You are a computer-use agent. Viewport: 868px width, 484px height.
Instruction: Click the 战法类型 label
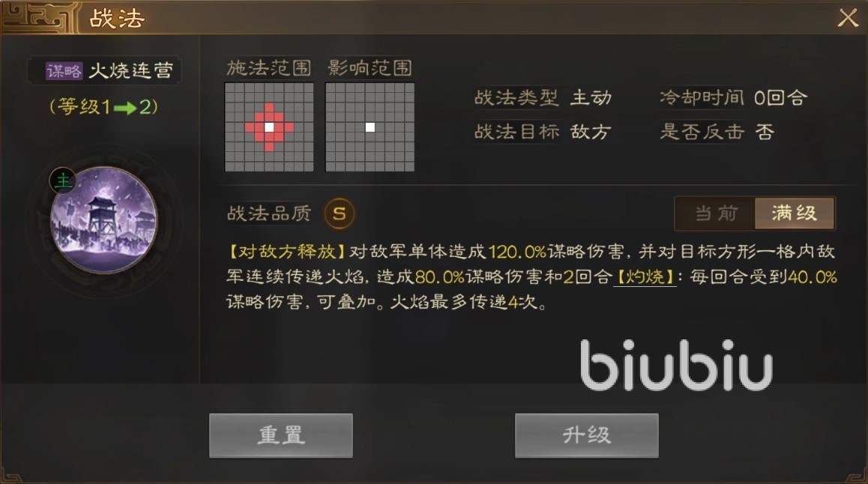pyautogui.click(x=516, y=98)
